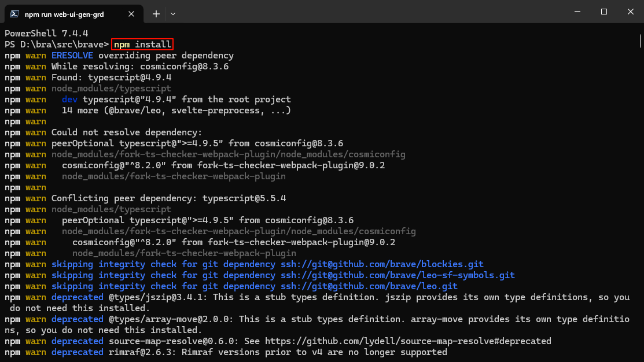Click 'ERESOLVE' in the first warning

pos(72,56)
